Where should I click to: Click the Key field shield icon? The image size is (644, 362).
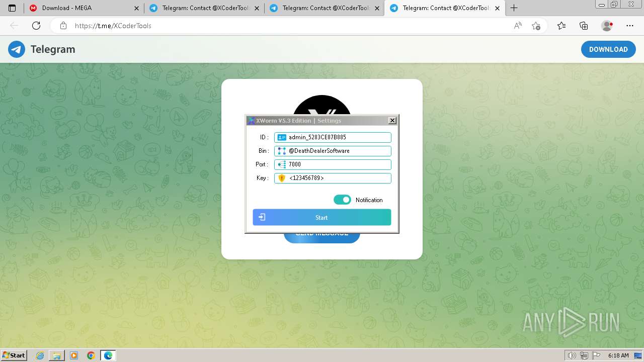pos(282,178)
